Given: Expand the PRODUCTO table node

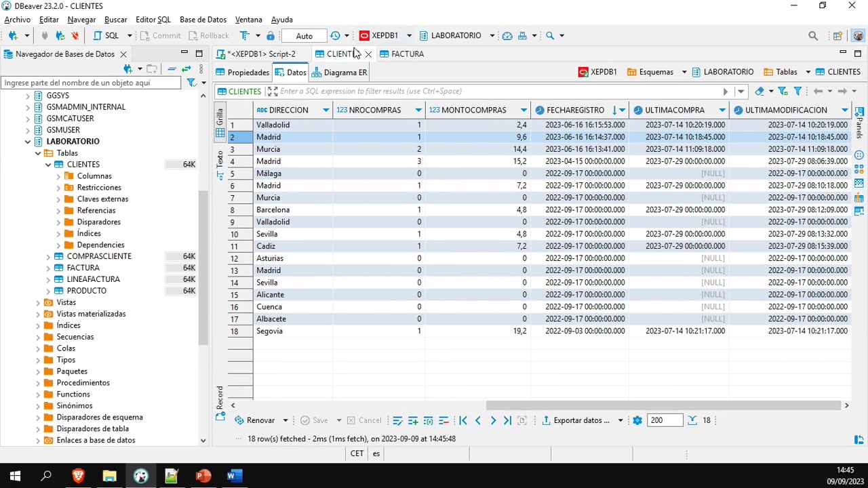Looking at the screenshot, I should pos(48,291).
